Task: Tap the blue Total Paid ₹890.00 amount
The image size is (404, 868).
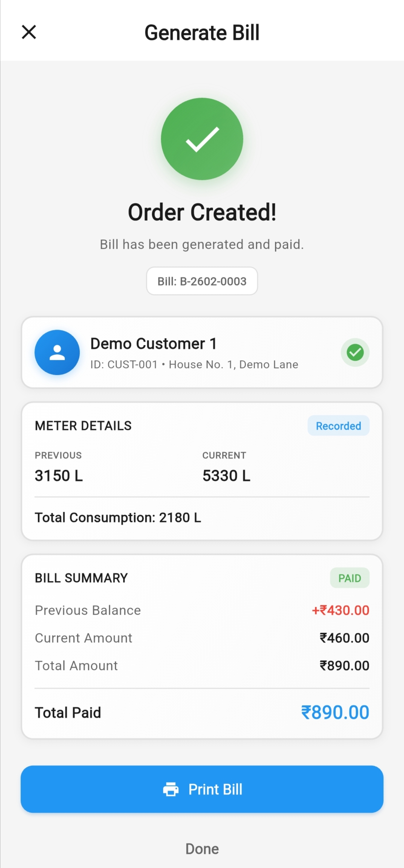Action: (335, 712)
